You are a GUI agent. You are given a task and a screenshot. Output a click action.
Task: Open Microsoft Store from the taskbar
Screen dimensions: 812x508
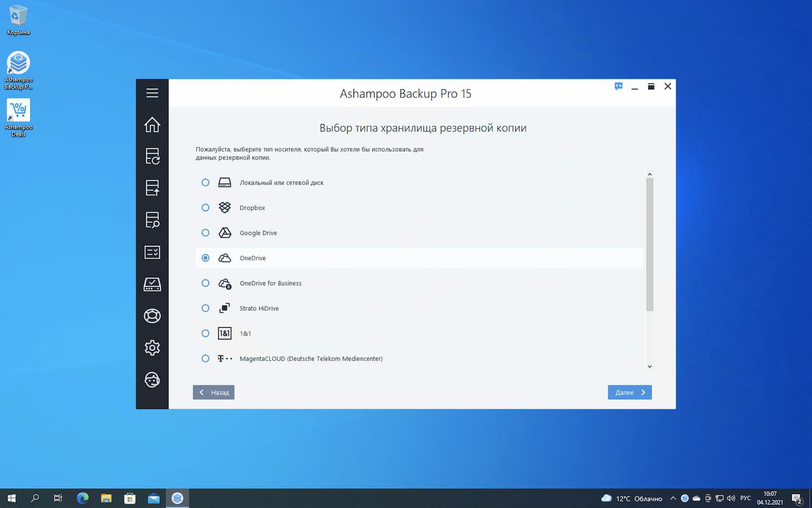(130, 498)
